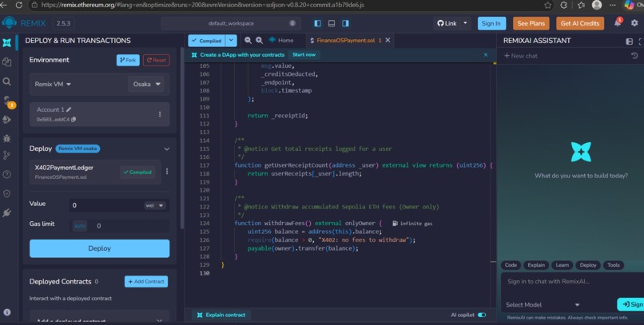The image size is (644, 325).
Task: Open Osaka EVM fork dropdown
Action: tap(145, 84)
